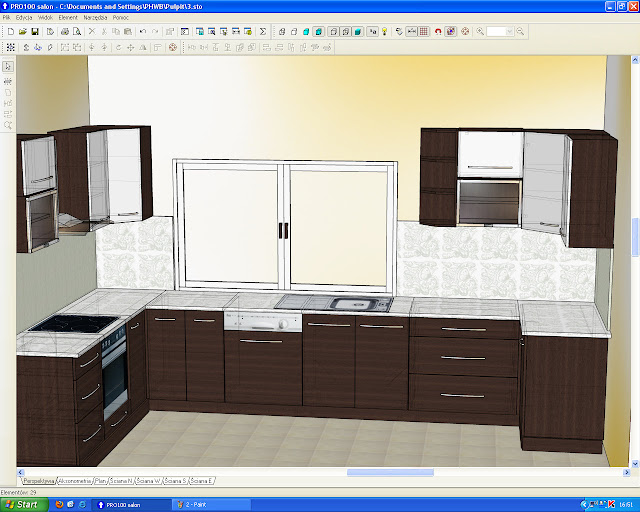640x512 pixels.
Task: Open the Edycja menu
Action: point(24,18)
